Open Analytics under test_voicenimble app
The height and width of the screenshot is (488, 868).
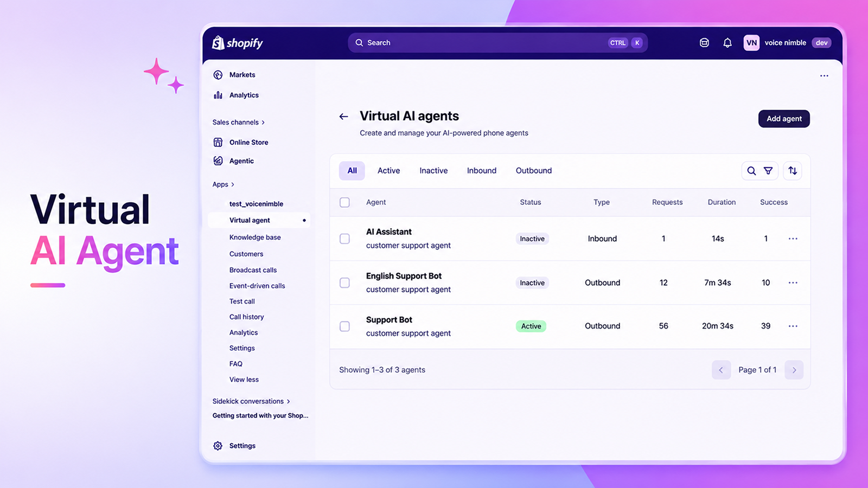244,332
